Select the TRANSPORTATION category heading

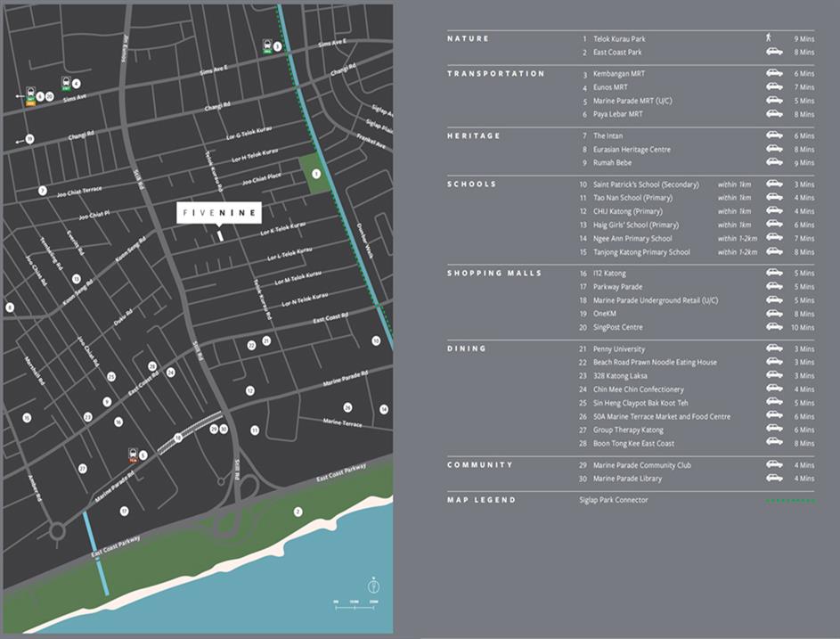[495, 74]
